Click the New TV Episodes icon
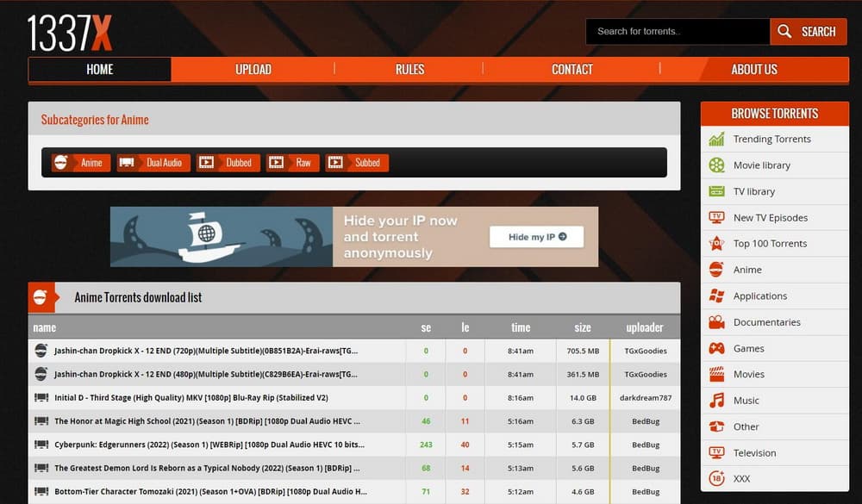 tap(716, 218)
